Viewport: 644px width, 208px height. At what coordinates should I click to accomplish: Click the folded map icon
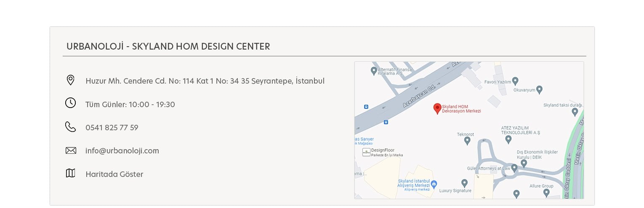click(70, 173)
